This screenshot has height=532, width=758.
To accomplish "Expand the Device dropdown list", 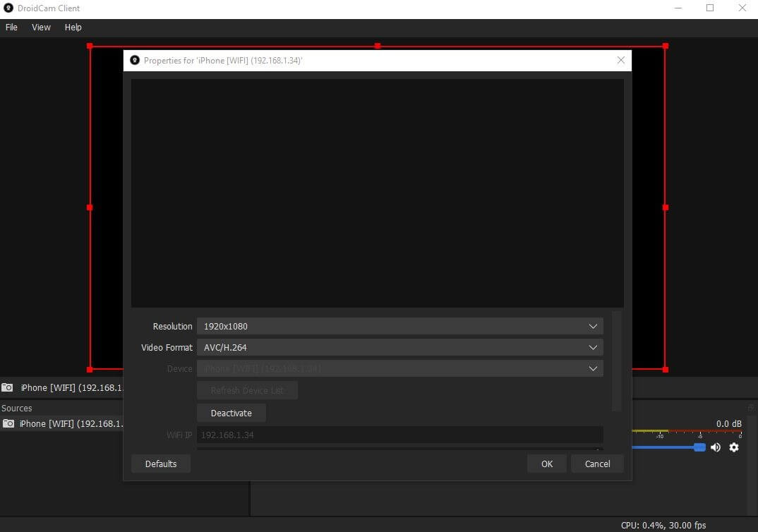I will click(593, 368).
